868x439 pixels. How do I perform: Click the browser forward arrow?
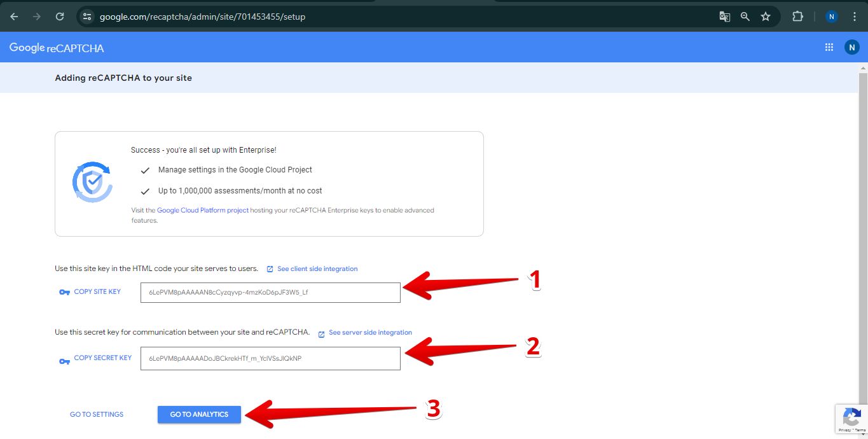[x=36, y=17]
